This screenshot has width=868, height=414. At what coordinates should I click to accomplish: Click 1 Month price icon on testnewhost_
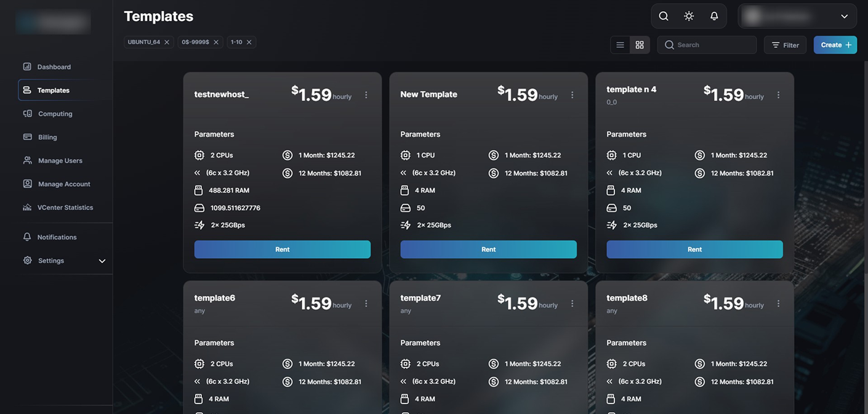pos(287,155)
